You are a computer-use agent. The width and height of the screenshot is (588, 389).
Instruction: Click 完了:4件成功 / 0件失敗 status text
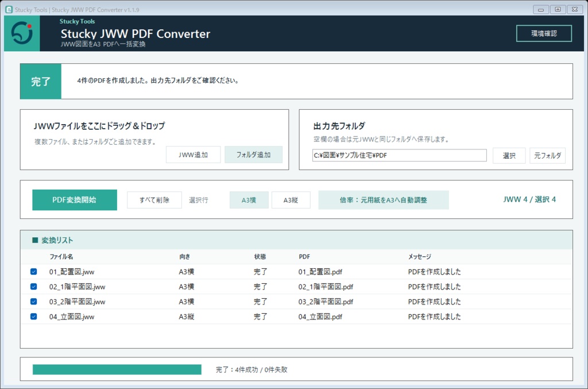coord(252,369)
